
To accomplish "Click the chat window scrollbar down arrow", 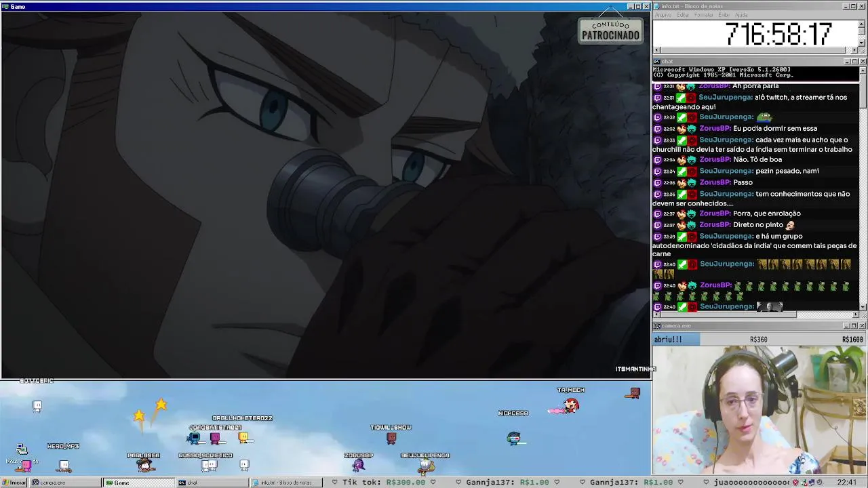I will [x=863, y=307].
